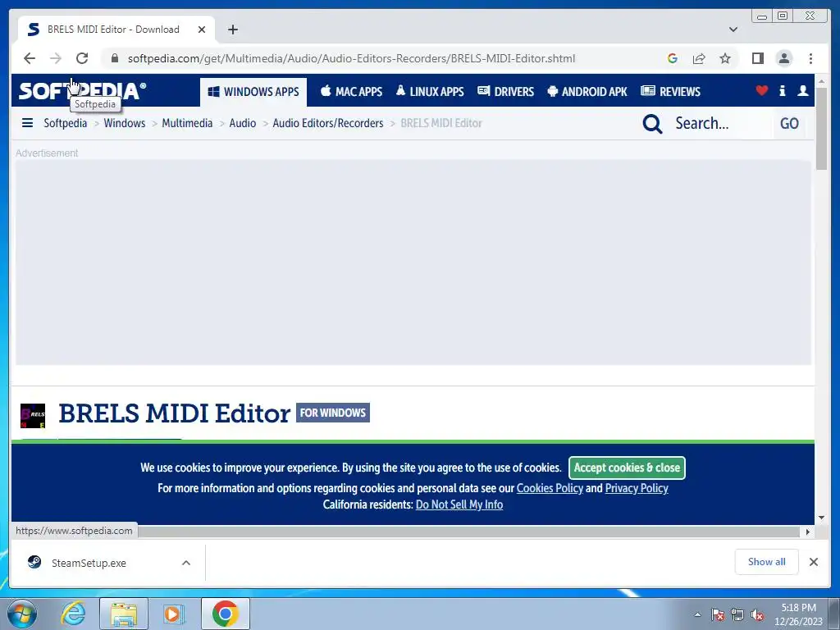Open the Chrome profile menu

(783, 58)
